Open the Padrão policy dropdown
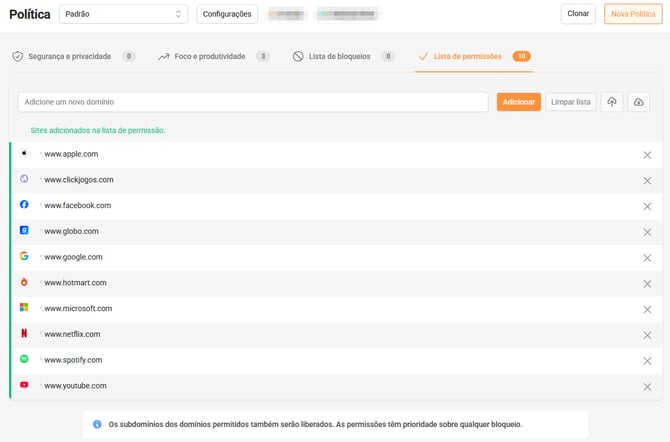Screen dimensions: 670x442 (x=123, y=14)
